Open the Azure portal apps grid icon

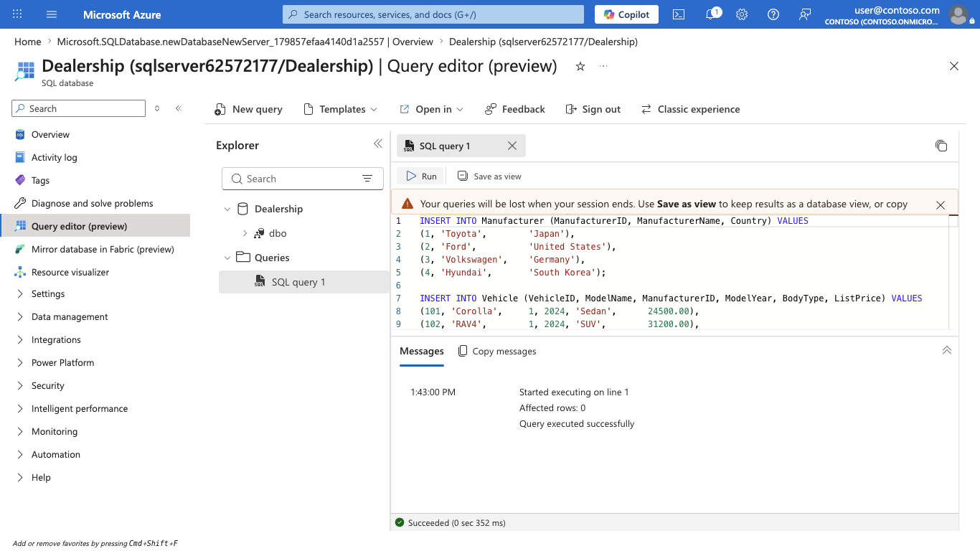[x=17, y=14]
